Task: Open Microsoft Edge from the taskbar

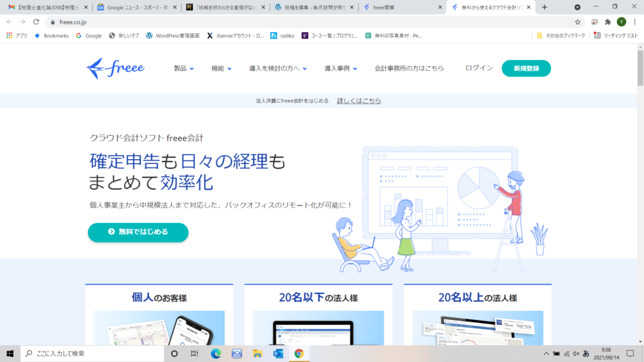Action: (216, 353)
